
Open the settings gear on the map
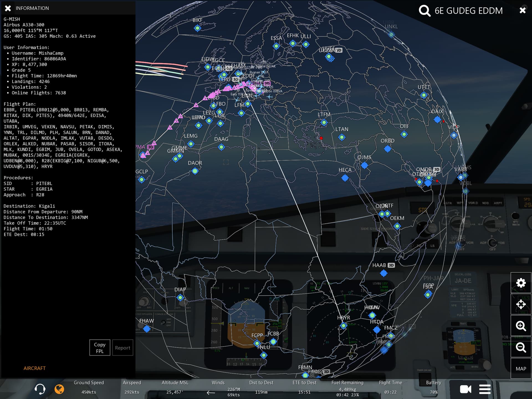521,283
